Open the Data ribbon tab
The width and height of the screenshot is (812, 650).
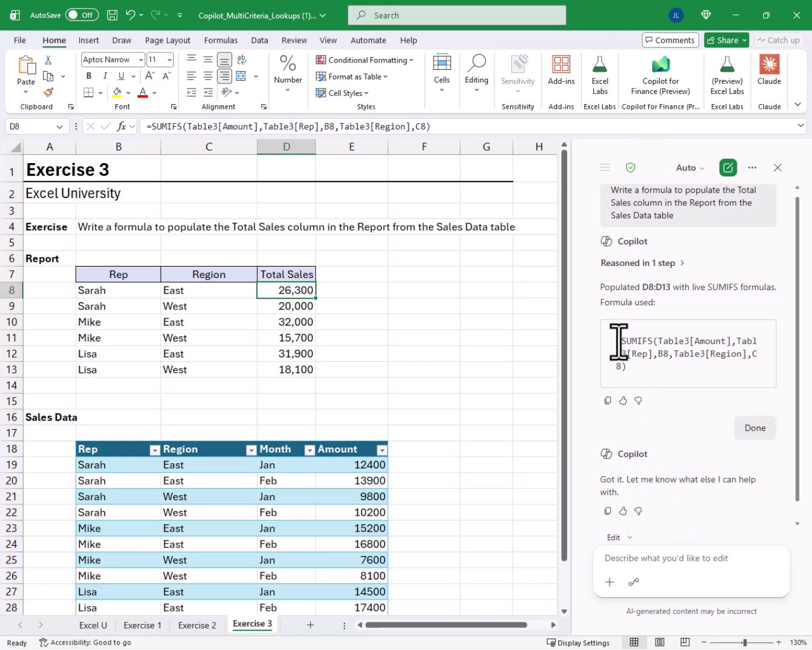coord(259,40)
